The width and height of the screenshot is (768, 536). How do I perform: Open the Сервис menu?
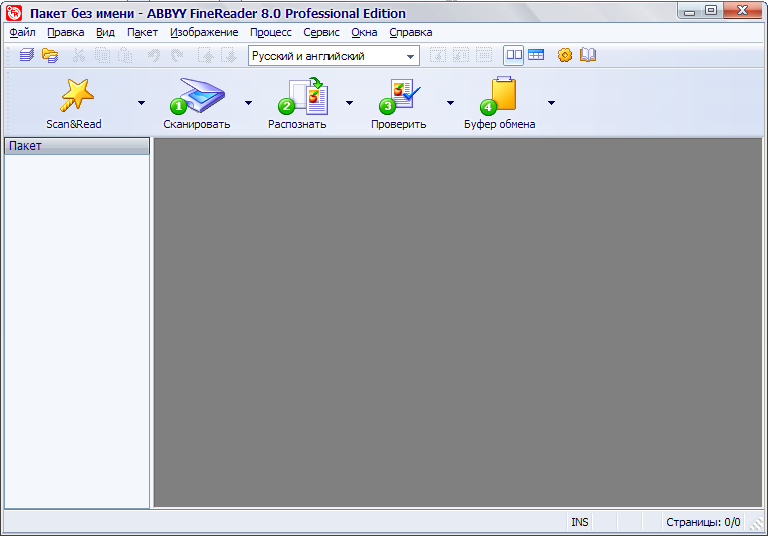pyautogui.click(x=321, y=32)
